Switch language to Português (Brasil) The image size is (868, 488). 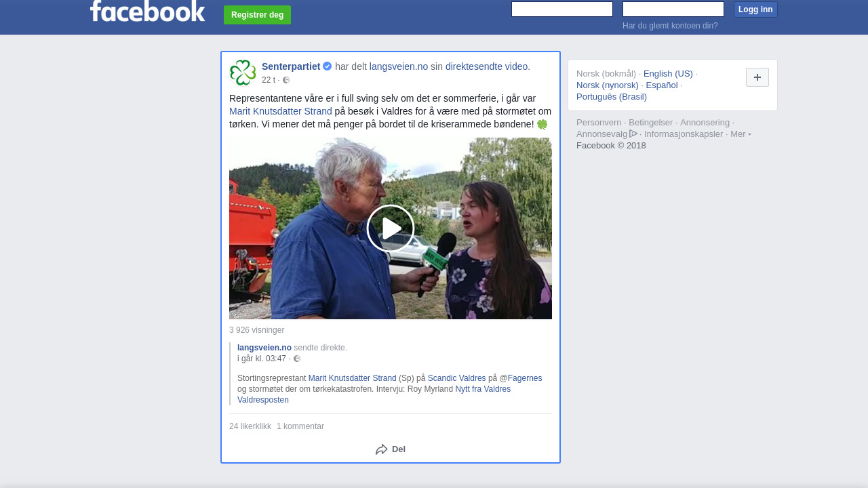tap(612, 97)
